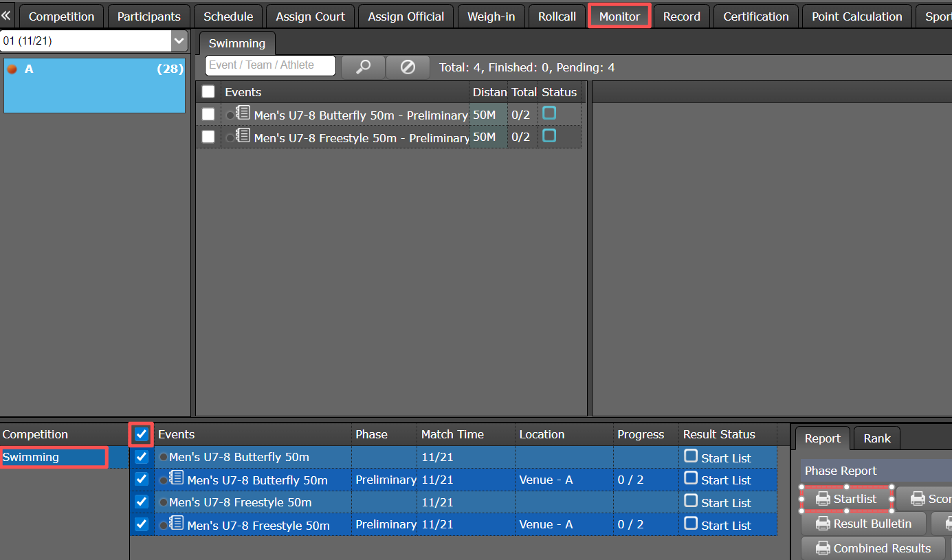The height and width of the screenshot is (560, 952).
Task: Click the search magnifier icon
Action: point(363,66)
